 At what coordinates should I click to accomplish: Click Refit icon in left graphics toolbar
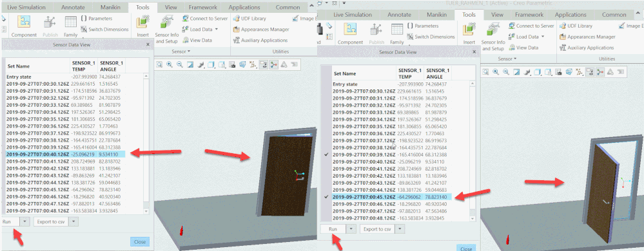159,64
